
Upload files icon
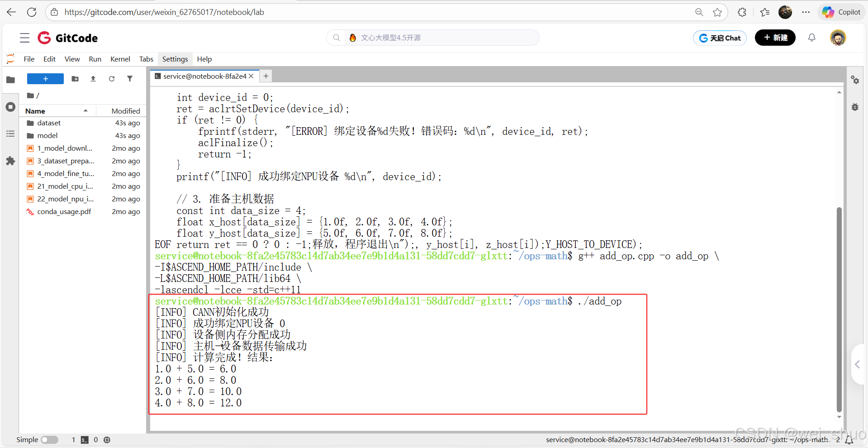point(93,79)
